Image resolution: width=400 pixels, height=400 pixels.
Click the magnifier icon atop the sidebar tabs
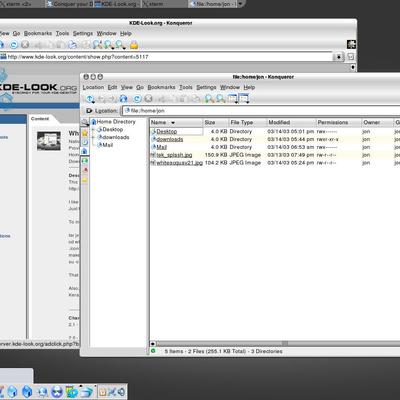click(x=85, y=122)
